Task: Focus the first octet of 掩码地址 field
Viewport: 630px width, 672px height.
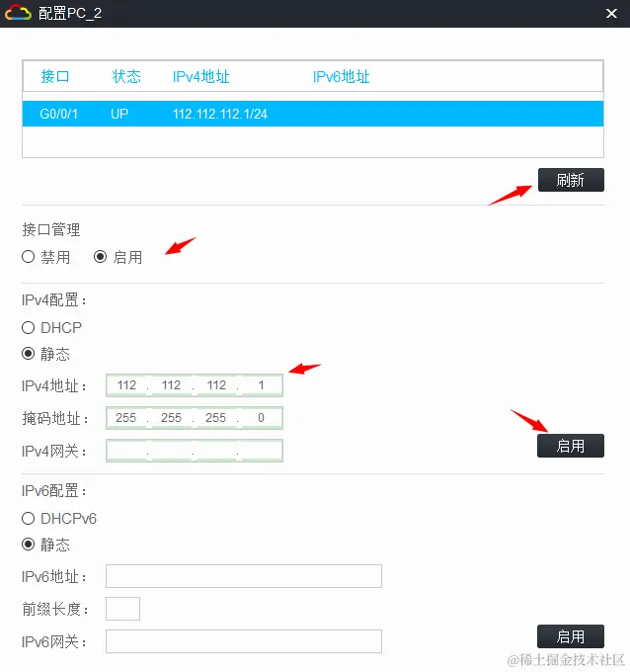Action: 126,418
